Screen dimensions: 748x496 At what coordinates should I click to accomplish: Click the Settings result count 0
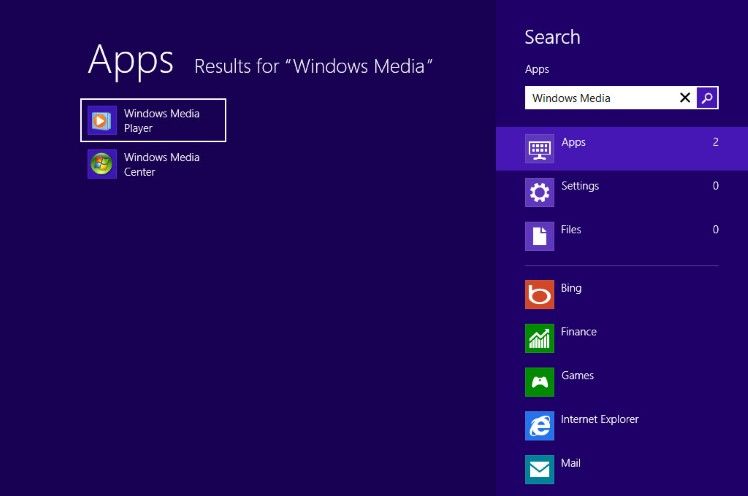point(716,186)
